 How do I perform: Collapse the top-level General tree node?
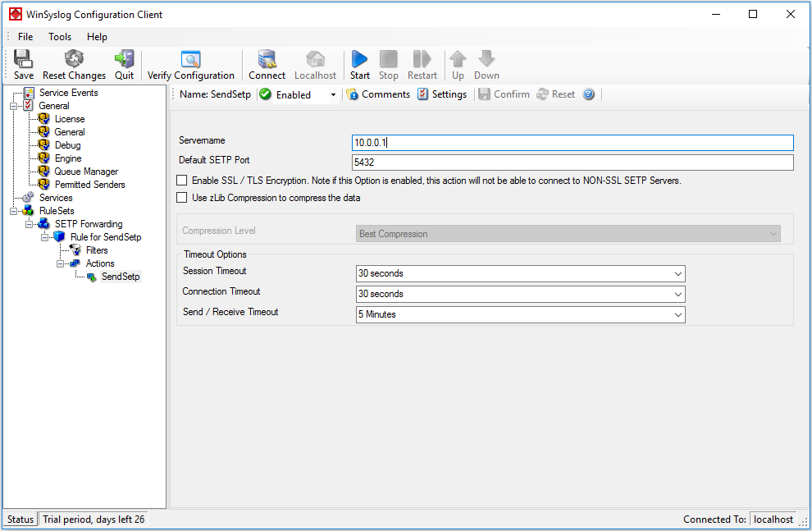[x=13, y=106]
